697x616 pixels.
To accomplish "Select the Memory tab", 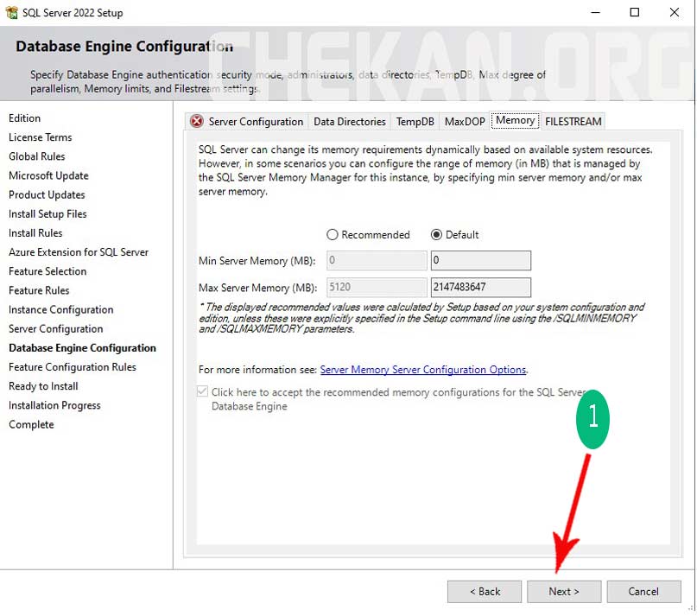I will (x=516, y=121).
